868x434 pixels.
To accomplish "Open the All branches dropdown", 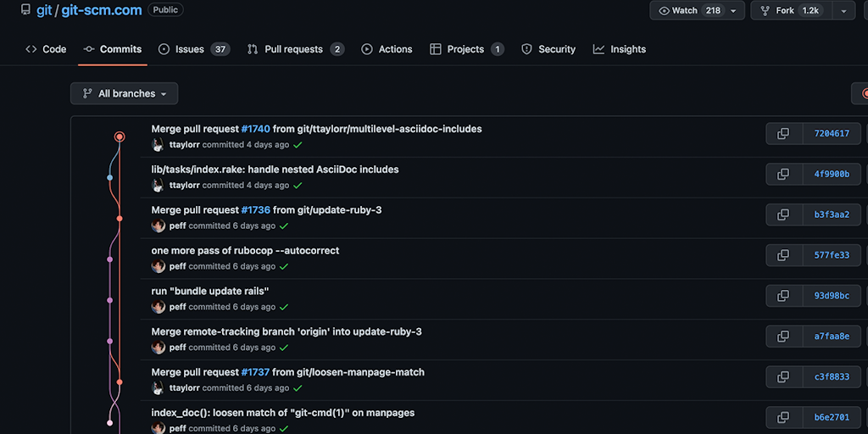I will (x=124, y=93).
